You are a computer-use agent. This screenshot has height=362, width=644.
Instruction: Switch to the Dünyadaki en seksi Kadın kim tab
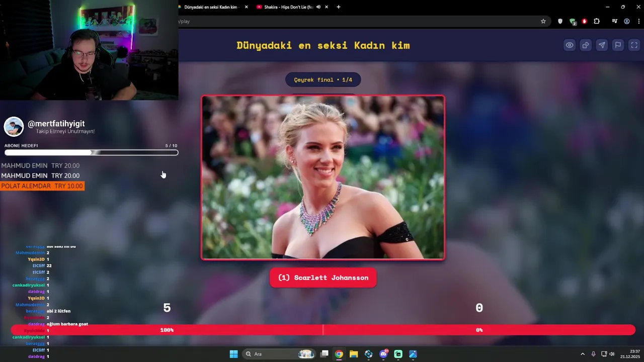pyautogui.click(x=210, y=7)
